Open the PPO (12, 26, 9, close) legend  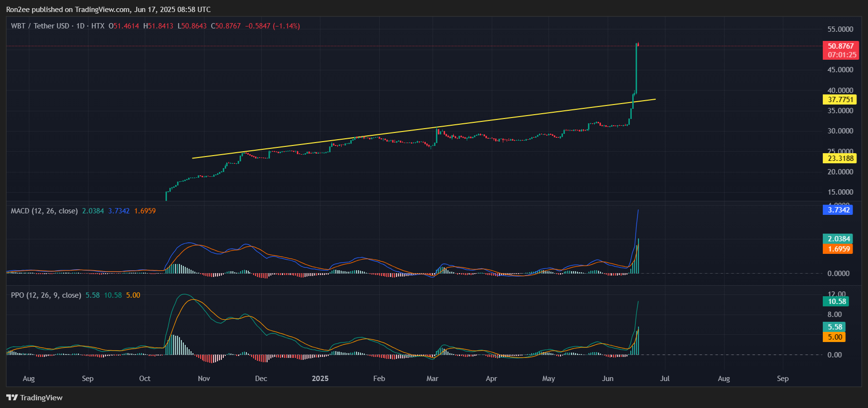[46, 295]
